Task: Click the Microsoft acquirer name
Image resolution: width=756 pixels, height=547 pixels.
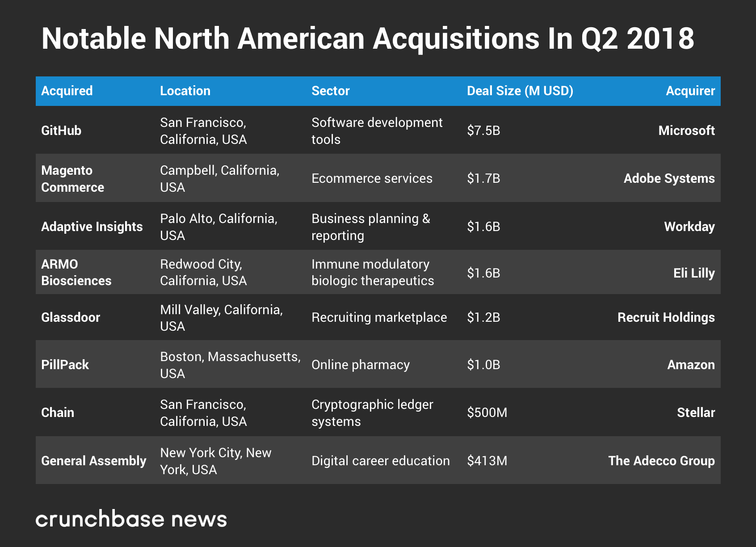Action: click(x=686, y=130)
